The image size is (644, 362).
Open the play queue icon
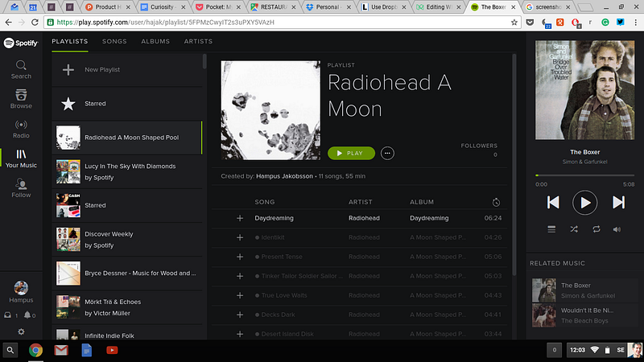point(551,229)
